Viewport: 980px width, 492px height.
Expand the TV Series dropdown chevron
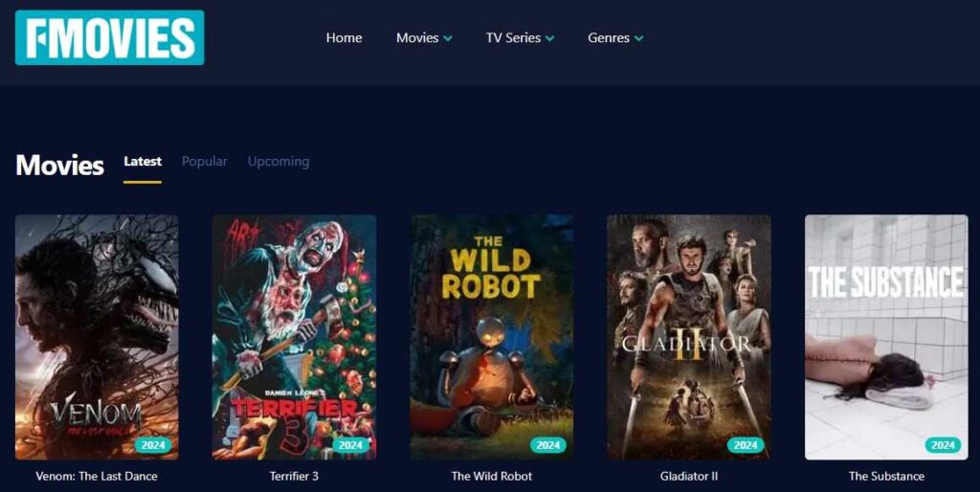pos(549,38)
